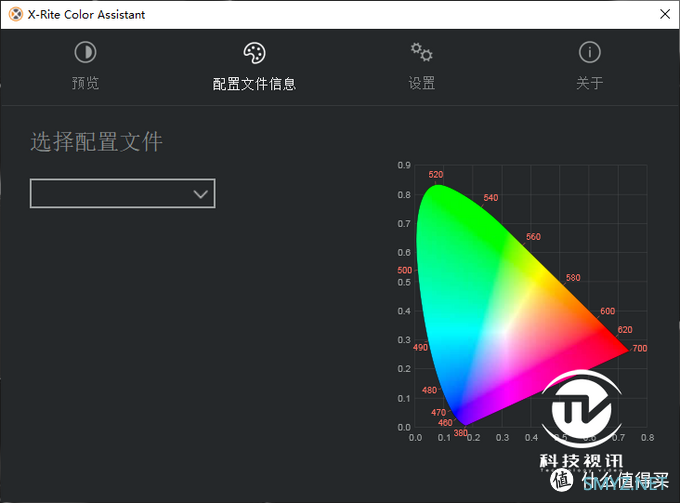This screenshot has width=680, height=503.
Task: Expand the profile selection dropdown arrow
Action: (200, 194)
